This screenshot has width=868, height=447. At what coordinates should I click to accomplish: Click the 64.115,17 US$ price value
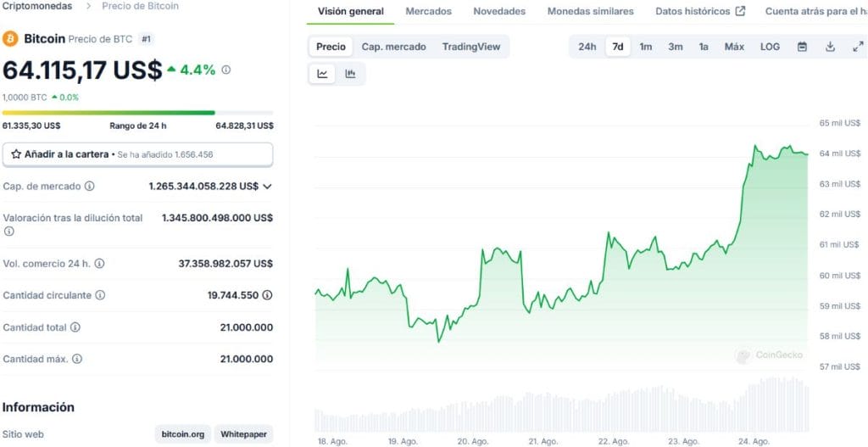(82, 70)
